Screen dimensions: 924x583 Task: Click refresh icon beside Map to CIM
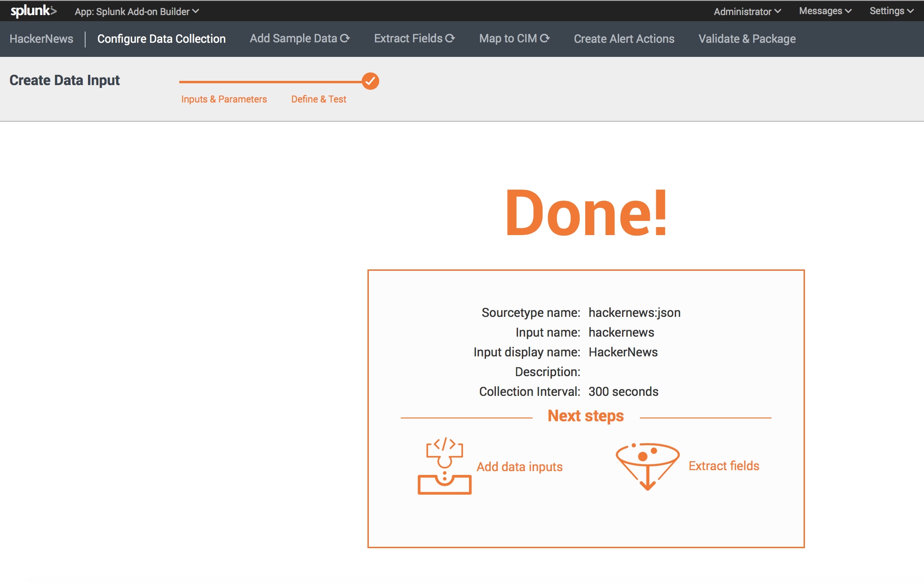pos(544,39)
